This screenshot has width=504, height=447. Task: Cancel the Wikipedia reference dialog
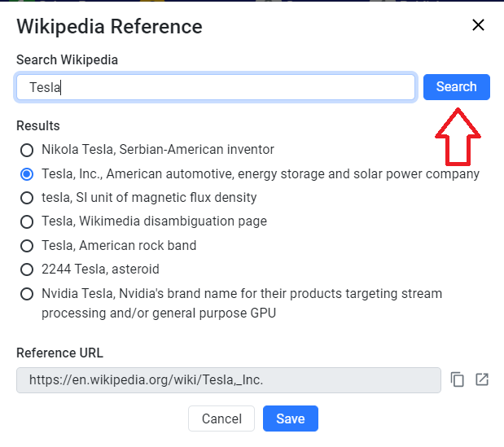click(x=221, y=419)
